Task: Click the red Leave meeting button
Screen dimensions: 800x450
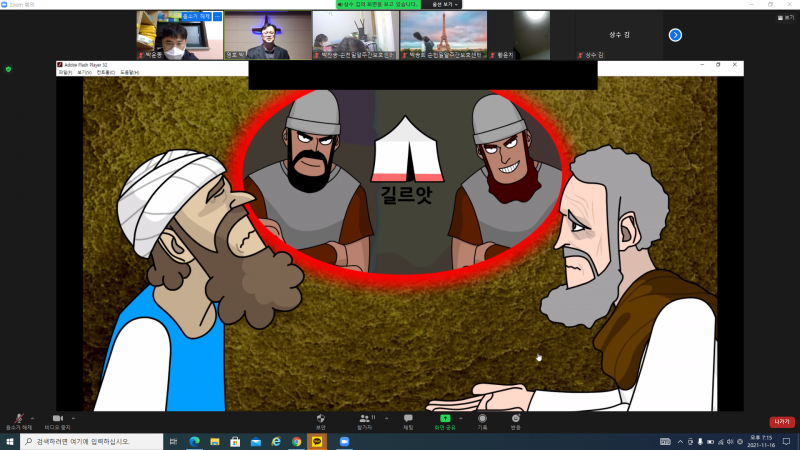Action: pyautogui.click(x=782, y=422)
